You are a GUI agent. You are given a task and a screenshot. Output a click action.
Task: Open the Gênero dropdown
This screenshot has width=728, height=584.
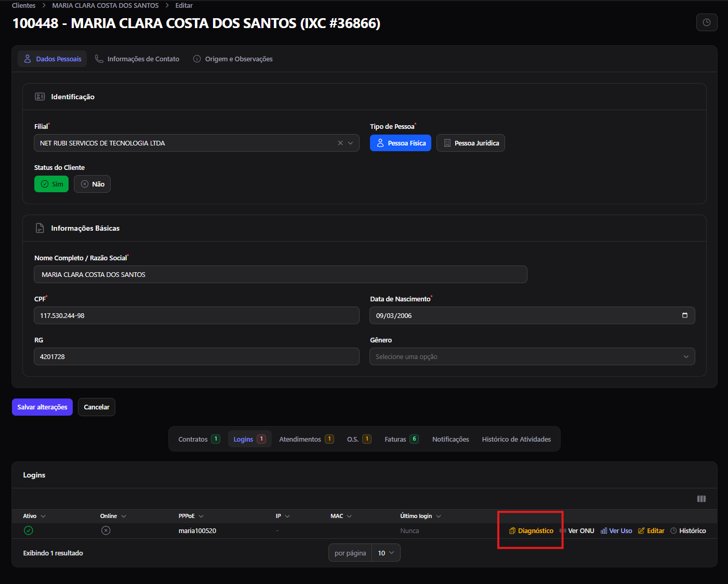pyautogui.click(x=532, y=356)
